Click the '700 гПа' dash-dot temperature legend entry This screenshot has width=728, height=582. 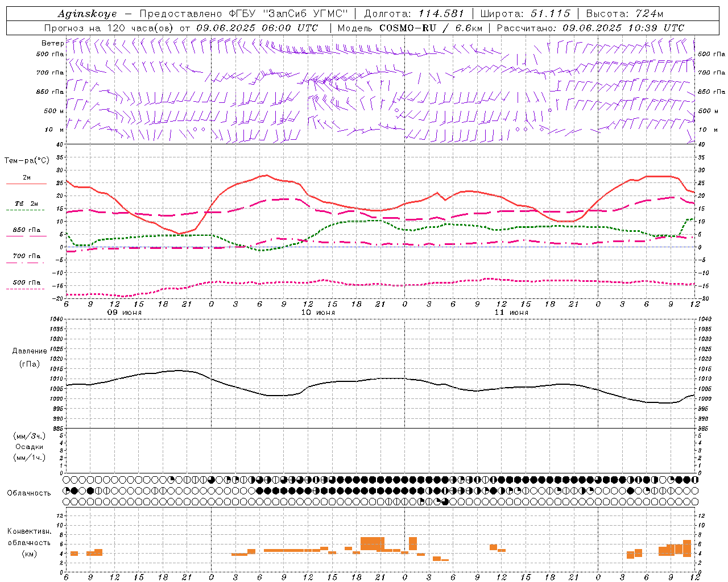pos(26,256)
